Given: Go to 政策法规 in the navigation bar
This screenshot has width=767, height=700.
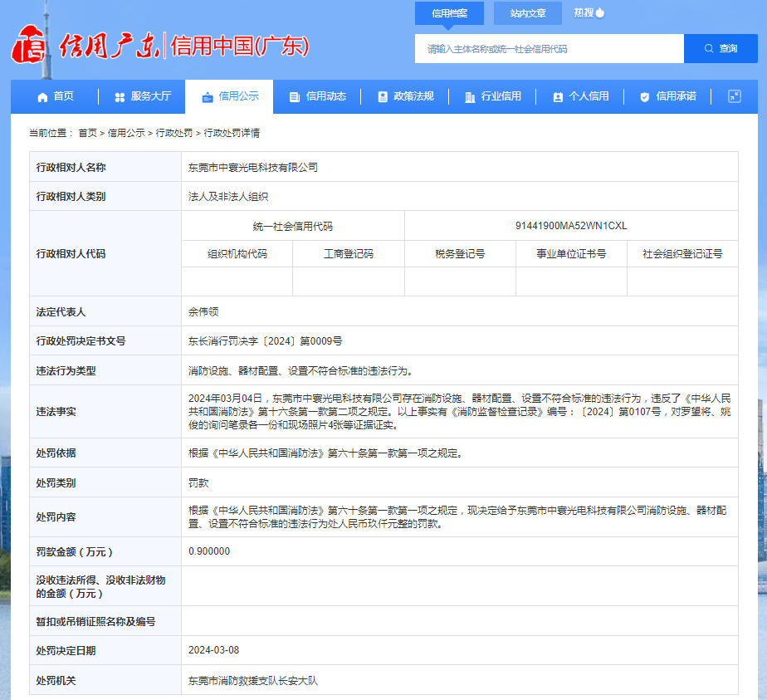Looking at the screenshot, I should tap(405, 97).
